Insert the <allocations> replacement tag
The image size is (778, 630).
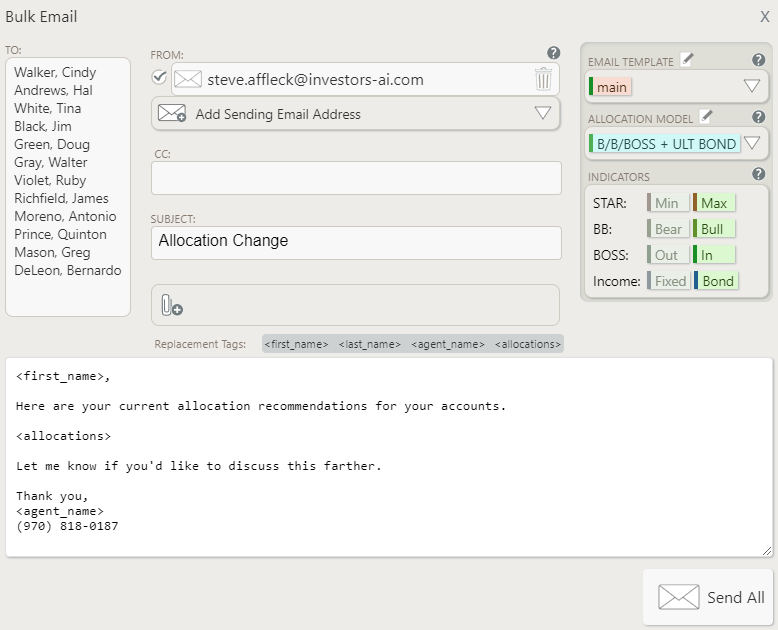[x=528, y=344]
